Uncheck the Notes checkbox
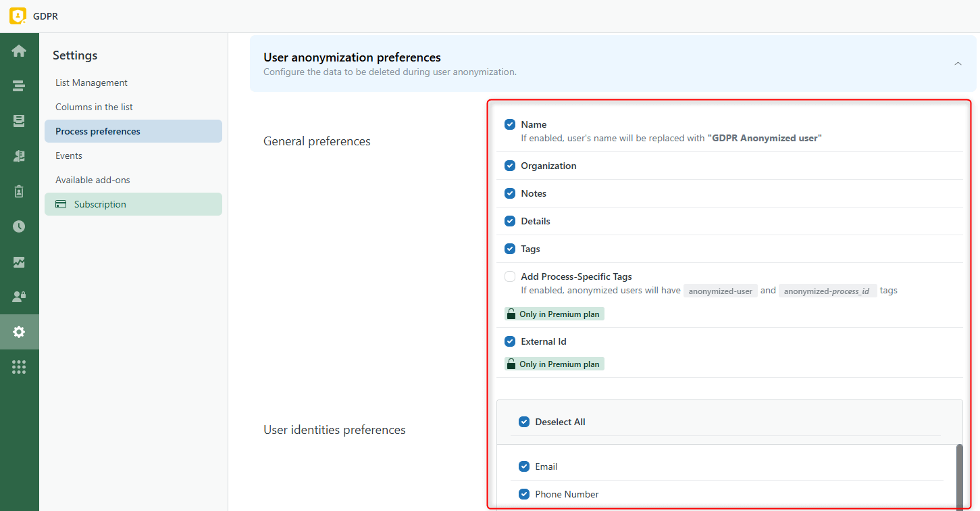980x511 pixels. (510, 193)
